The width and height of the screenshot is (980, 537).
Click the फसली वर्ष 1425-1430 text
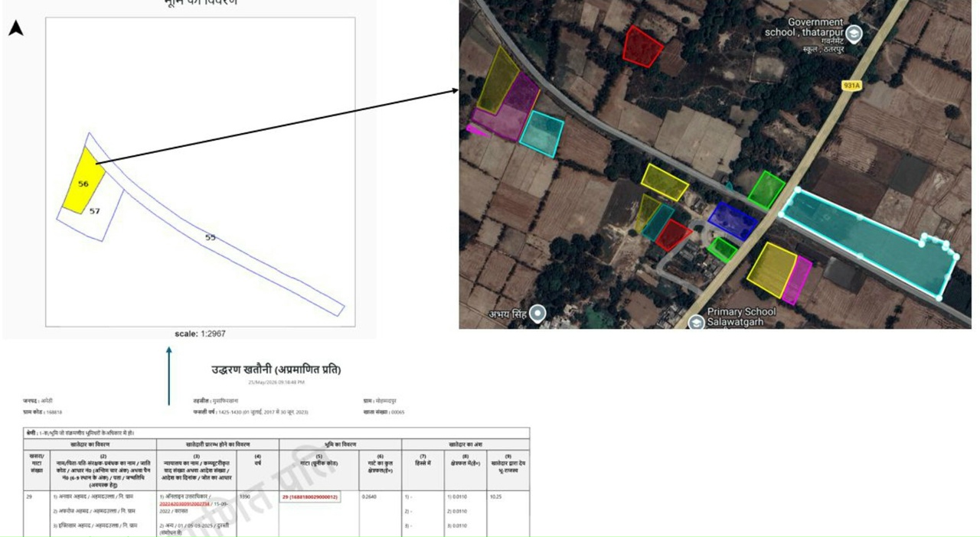pos(250,412)
